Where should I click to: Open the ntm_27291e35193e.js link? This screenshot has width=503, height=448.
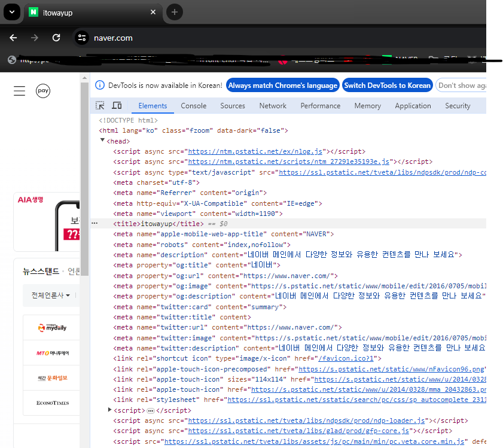click(288, 161)
